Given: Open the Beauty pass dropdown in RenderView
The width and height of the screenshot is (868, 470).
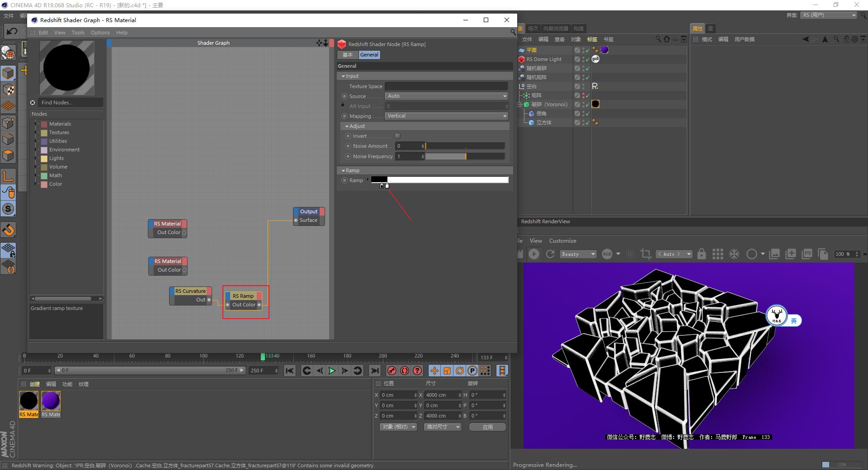Looking at the screenshot, I should coord(578,254).
